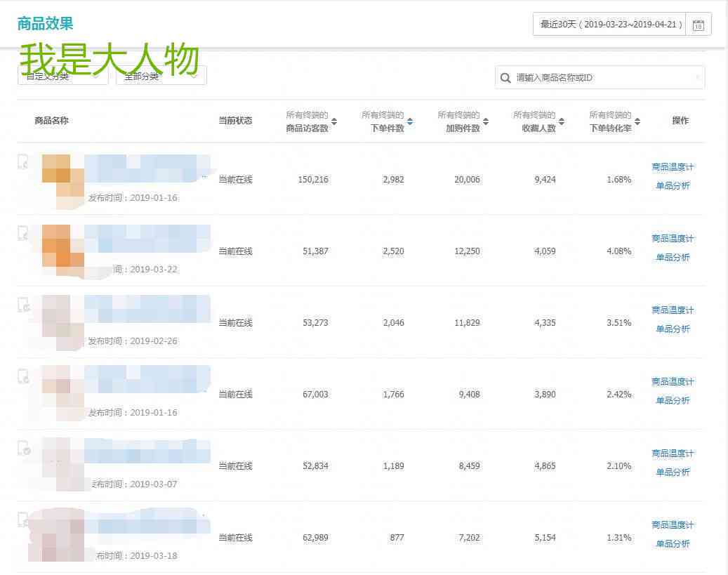Open 商品温度计 for the 2.10% conversion row

673,453
